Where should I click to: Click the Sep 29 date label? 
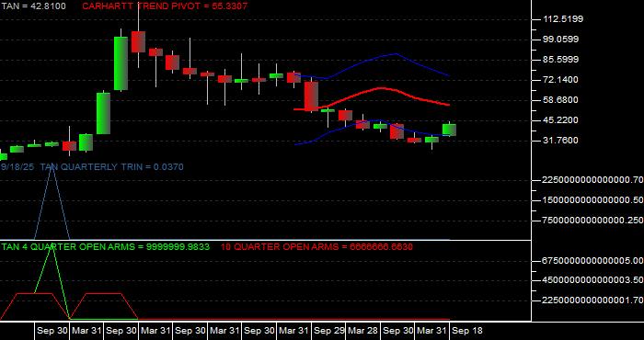click(x=328, y=331)
